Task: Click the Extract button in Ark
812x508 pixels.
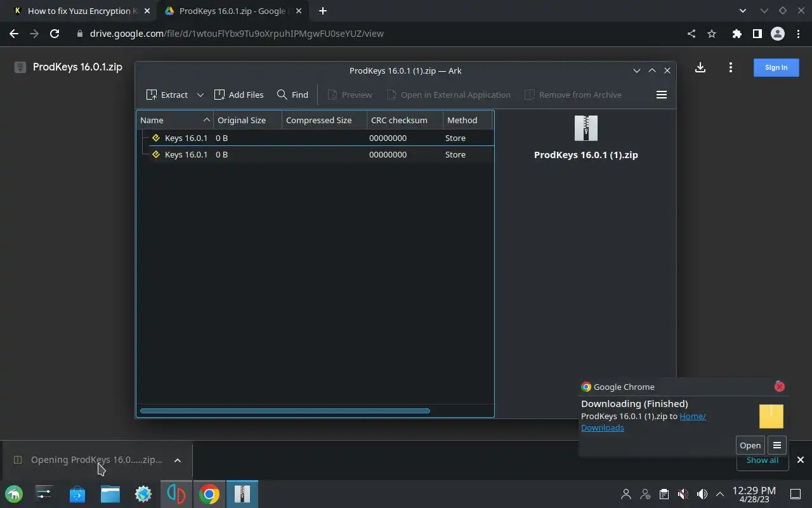Action: pos(167,95)
